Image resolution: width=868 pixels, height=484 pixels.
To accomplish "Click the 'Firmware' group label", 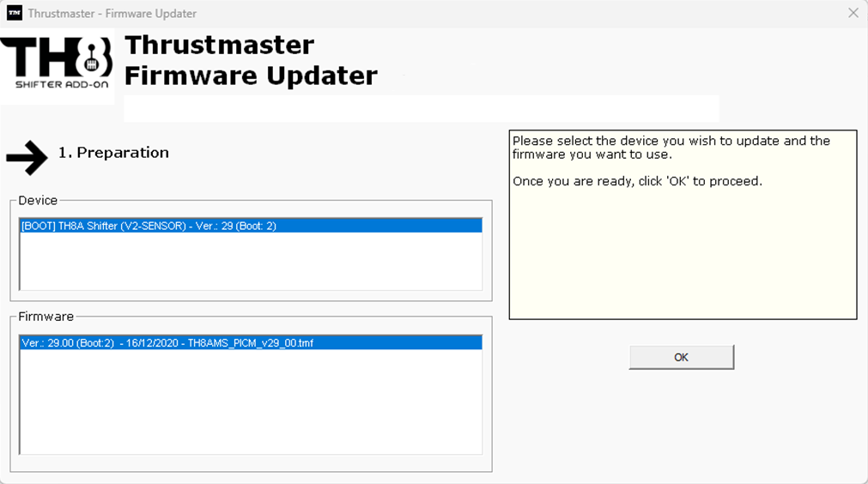I will (46, 317).
